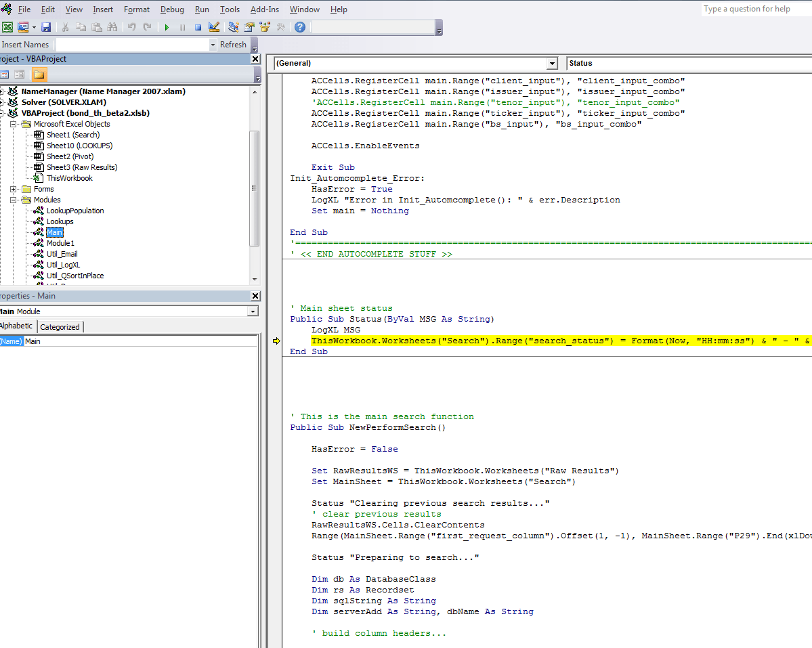Image resolution: width=812 pixels, height=648 pixels.
Task: Open Microsoft Visual Basic Help icon
Action: coord(299,26)
